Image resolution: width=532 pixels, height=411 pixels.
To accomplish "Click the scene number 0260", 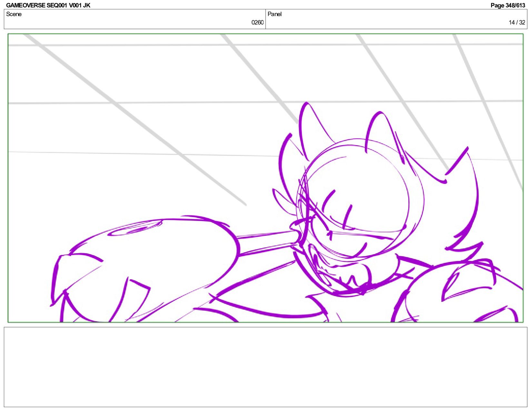I will (x=257, y=23).
